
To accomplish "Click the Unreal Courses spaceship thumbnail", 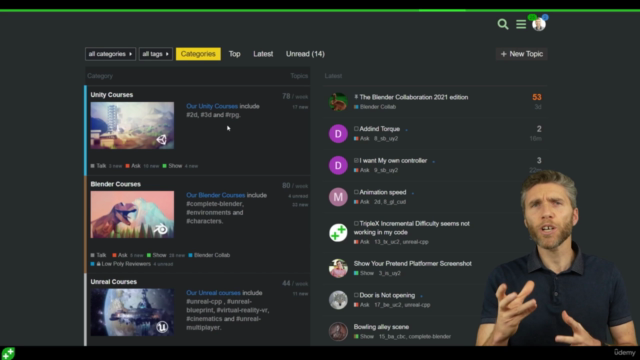I will pyautogui.click(x=132, y=312).
